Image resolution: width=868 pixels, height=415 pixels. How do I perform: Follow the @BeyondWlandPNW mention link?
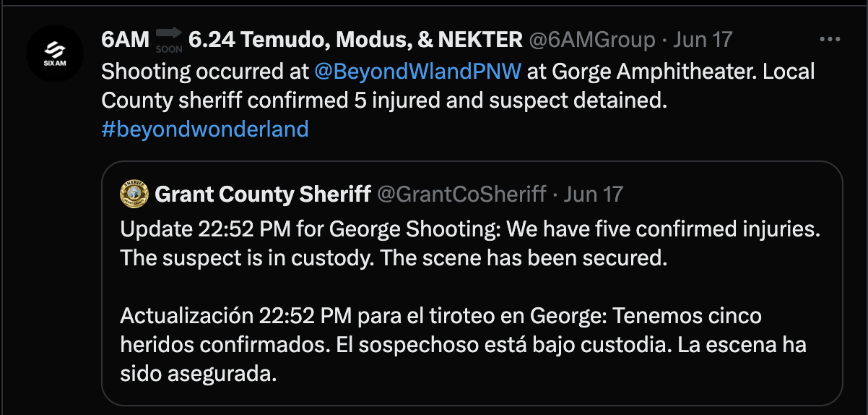tap(418, 72)
